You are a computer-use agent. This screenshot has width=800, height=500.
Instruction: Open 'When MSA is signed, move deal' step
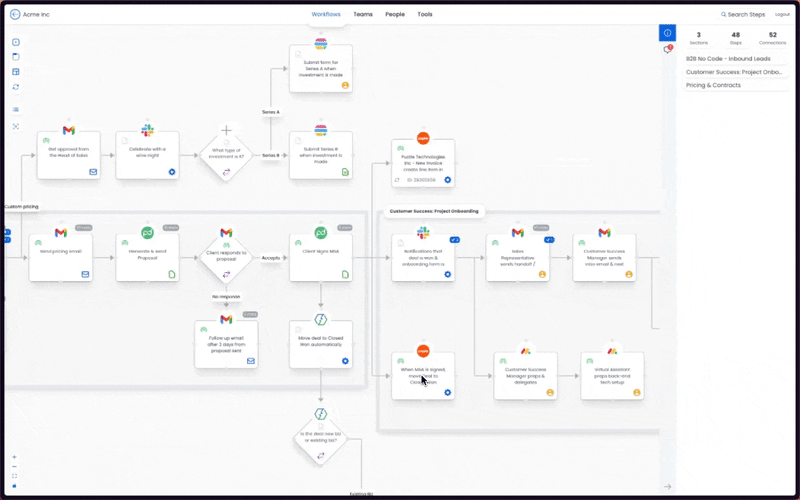(x=423, y=376)
